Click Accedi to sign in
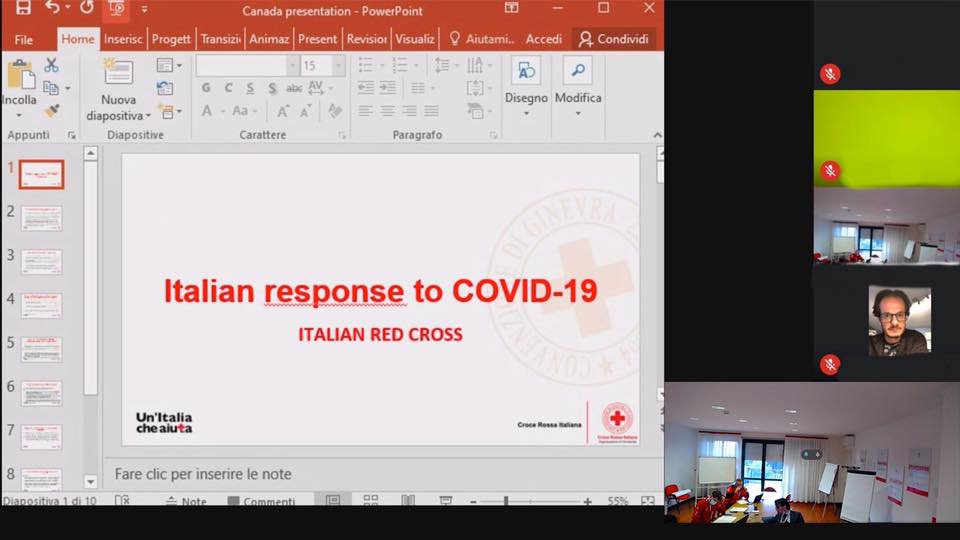The width and height of the screenshot is (960, 540). click(x=544, y=39)
